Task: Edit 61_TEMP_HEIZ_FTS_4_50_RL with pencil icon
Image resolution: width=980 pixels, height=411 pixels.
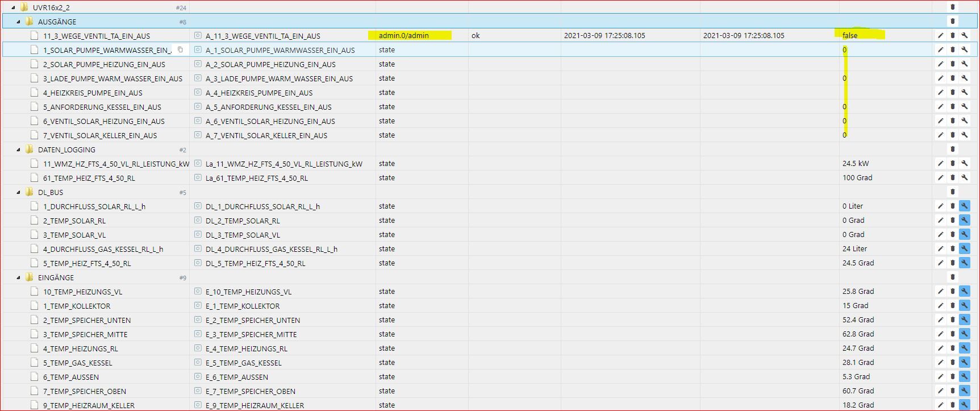Action: click(940, 177)
